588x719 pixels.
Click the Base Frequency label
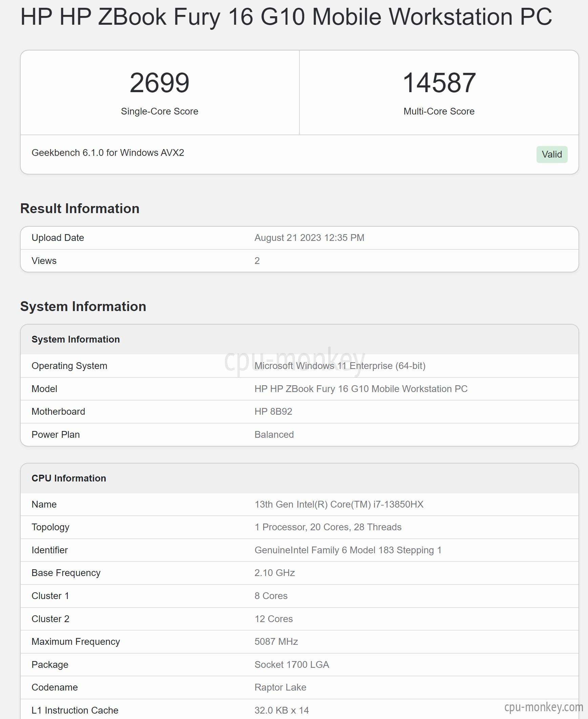coord(66,573)
